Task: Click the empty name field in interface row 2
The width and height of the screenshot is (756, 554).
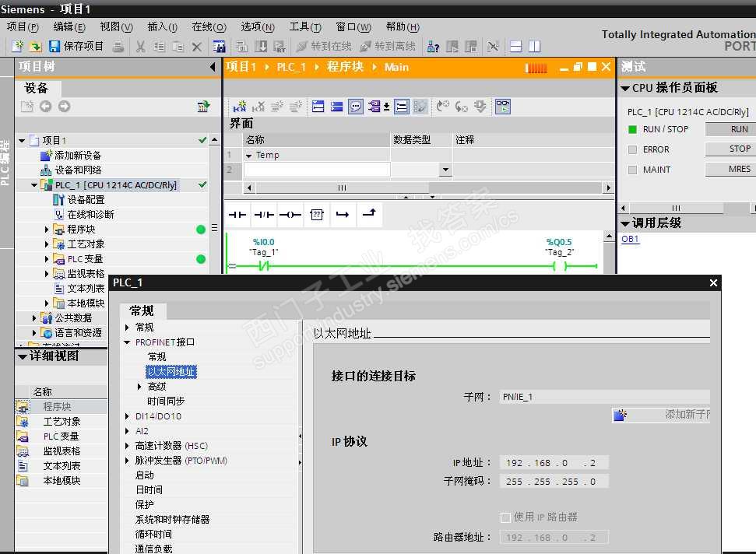Action: click(x=317, y=170)
